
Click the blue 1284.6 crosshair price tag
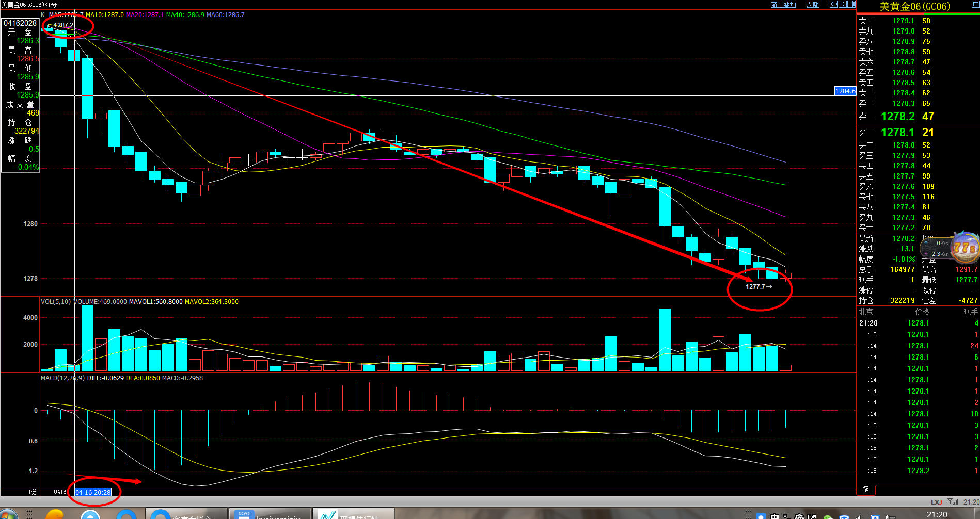(x=845, y=91)
